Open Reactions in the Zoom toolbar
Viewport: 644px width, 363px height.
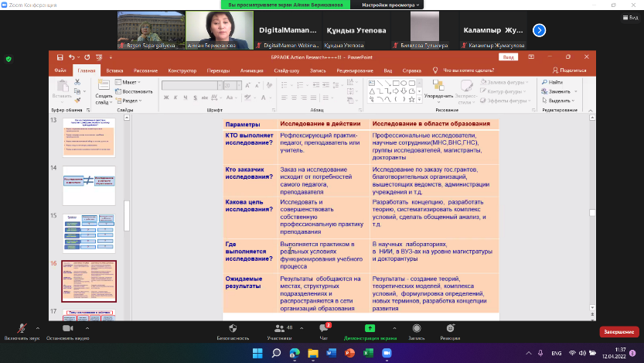[x=450, y=330]
